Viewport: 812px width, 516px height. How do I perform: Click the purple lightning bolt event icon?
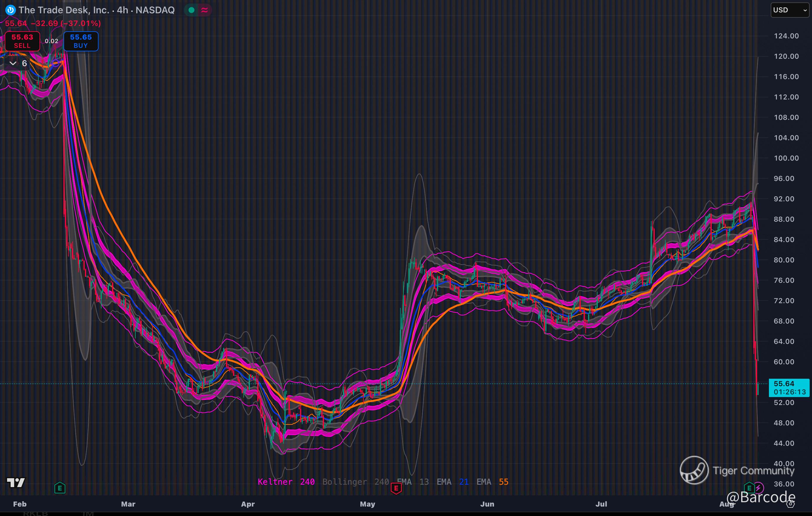758,488
